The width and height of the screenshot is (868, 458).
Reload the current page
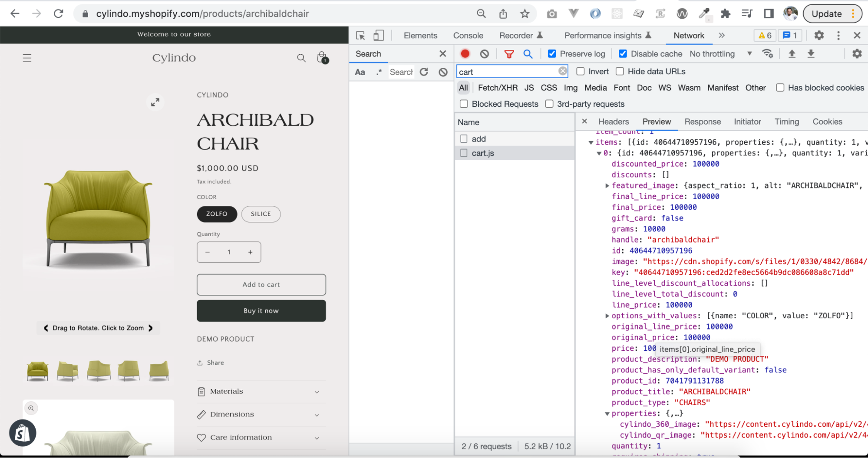tap(58, 13)
